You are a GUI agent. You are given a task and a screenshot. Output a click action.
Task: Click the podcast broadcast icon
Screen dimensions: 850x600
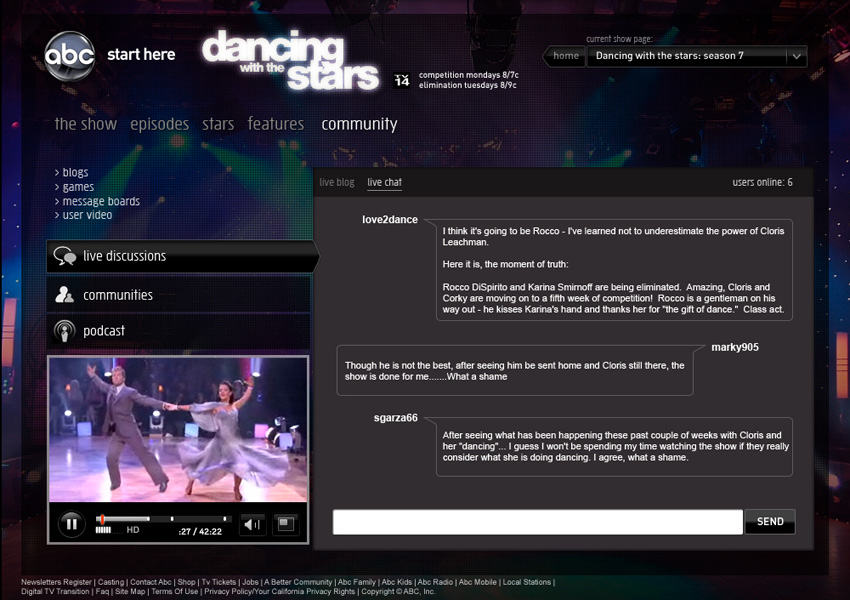point(65,331)
